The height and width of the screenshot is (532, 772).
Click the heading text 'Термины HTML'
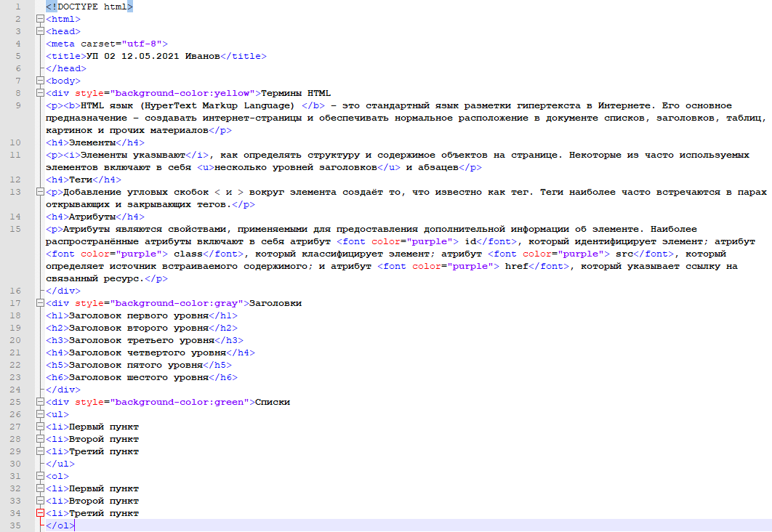click(x=296, y=93)
